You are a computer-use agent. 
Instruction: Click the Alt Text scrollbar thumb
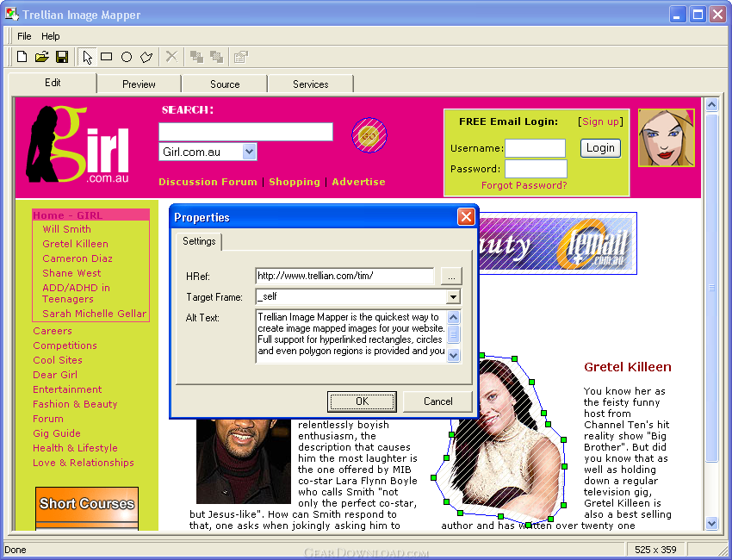click(453, 334)
